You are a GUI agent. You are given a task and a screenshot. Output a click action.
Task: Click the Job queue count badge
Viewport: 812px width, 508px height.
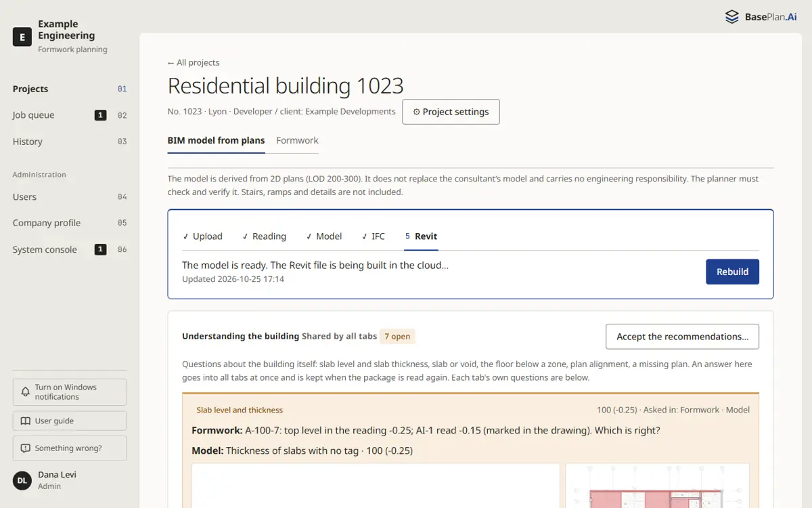pyautogui.click(x=100, y=115)
